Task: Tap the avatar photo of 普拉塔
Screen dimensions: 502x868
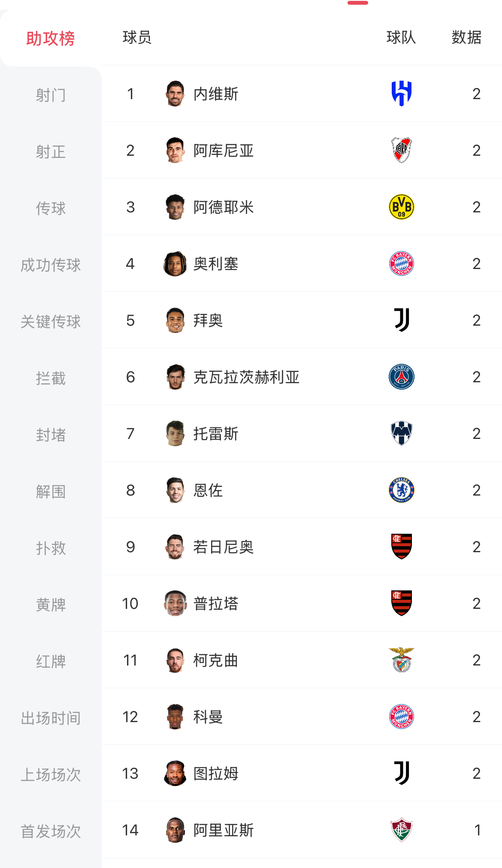Action: point(175,604)
